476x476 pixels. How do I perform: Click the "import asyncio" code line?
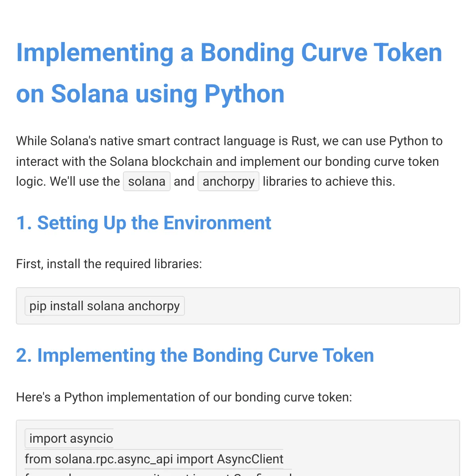pos(71,438)
